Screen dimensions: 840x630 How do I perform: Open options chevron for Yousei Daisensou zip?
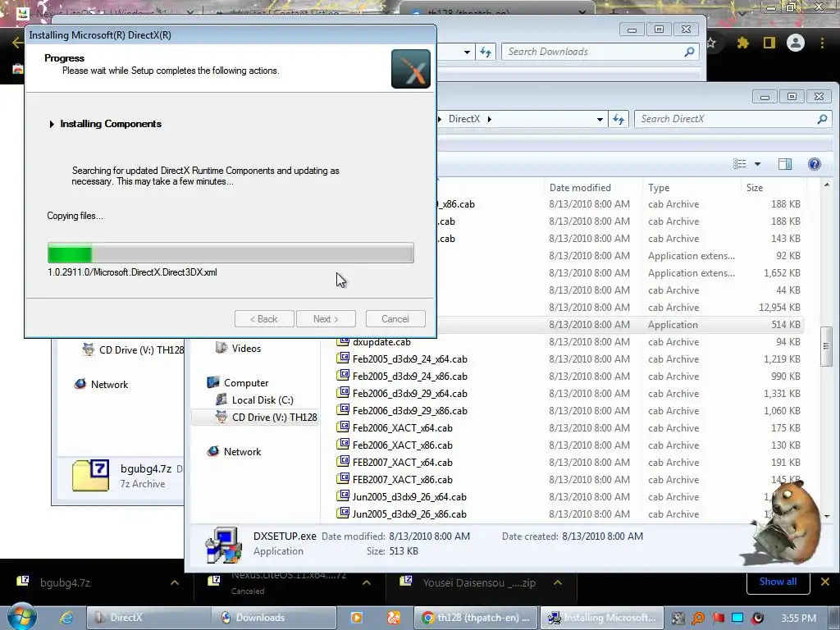tap(558, 583)
